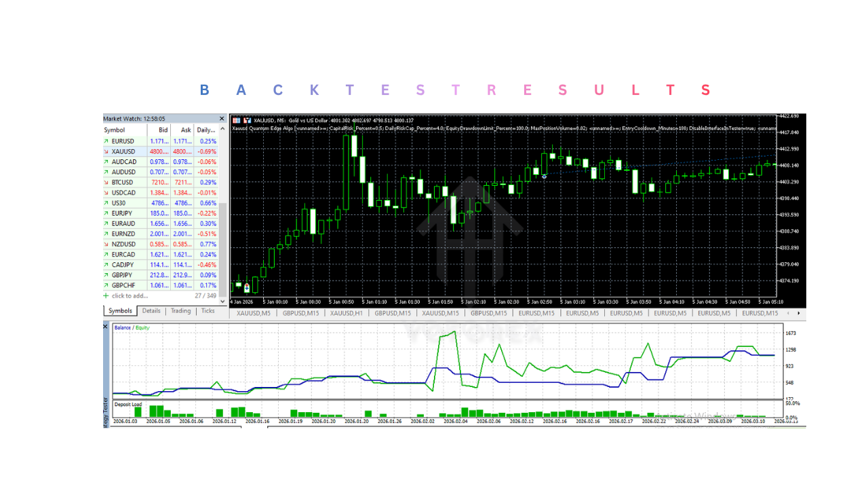Viewport: 868px width, 488px height.
Task: Switch to the Trading tab in Market Watch
Action: point(180,311)
